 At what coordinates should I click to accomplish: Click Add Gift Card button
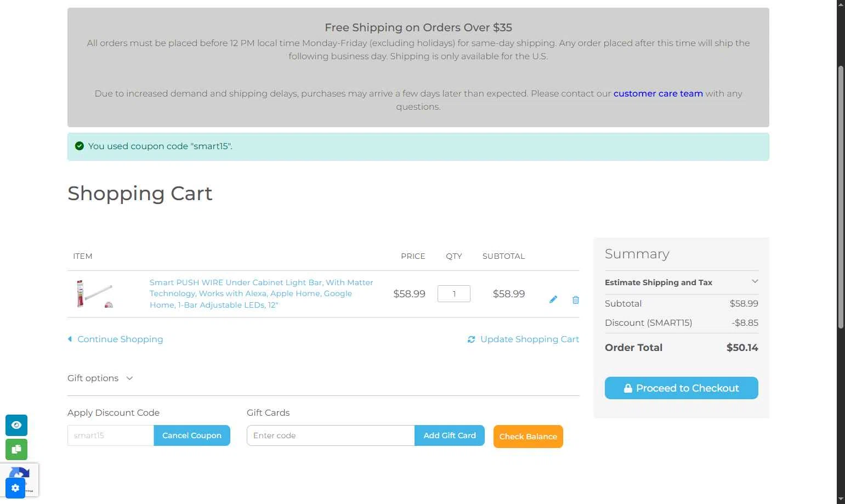tap(450, 435)
